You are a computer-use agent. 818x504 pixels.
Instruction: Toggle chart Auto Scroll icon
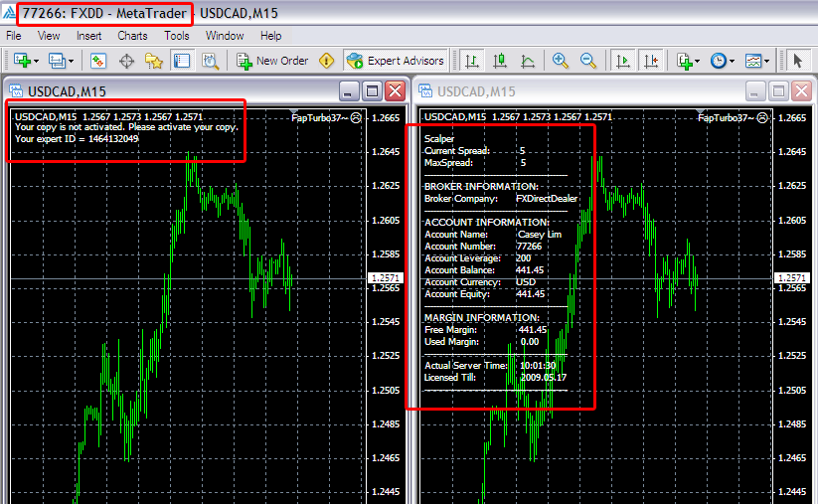(623, 61)
